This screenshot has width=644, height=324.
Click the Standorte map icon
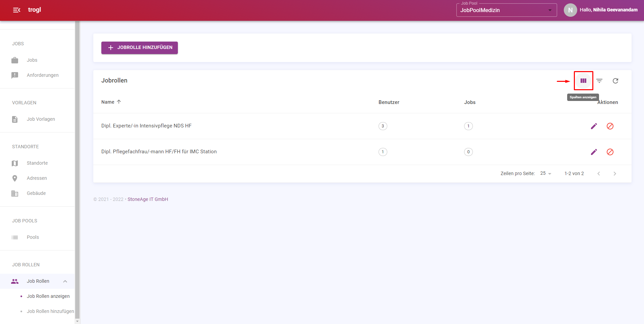(15, 163)
